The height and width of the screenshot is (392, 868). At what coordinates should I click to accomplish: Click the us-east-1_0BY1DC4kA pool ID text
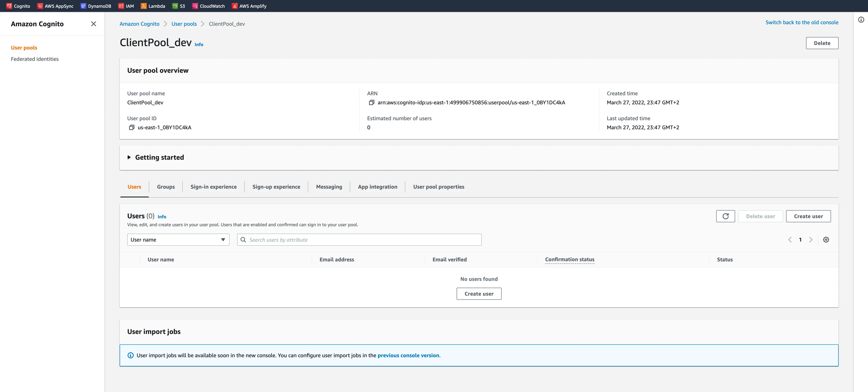point(164,127)
